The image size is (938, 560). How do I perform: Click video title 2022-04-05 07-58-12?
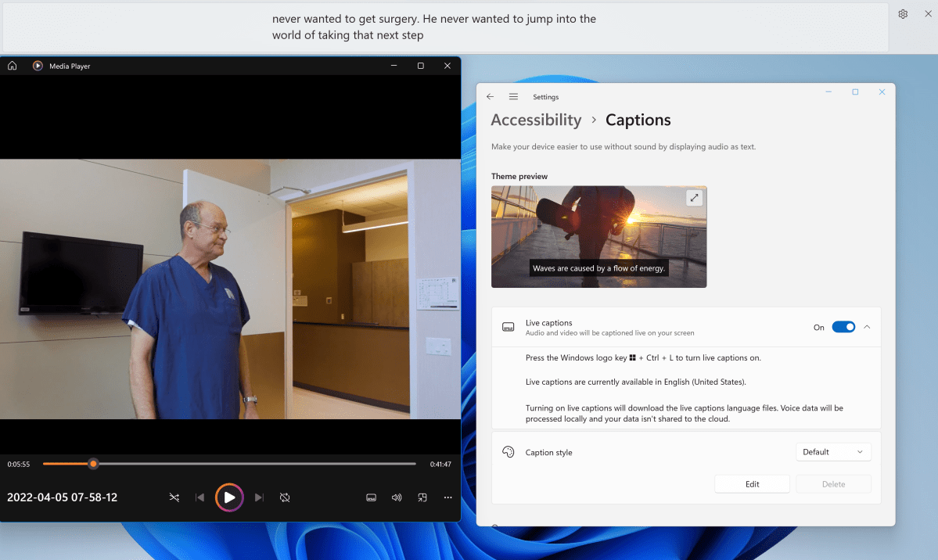tap(63, 497)
